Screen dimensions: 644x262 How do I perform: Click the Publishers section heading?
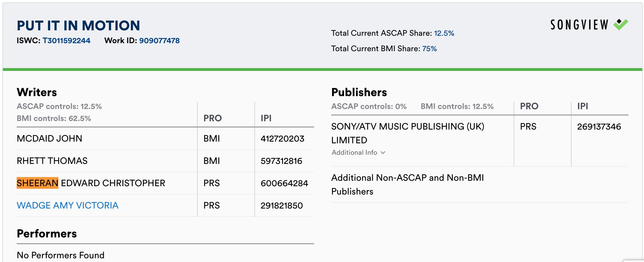(359, 92)
